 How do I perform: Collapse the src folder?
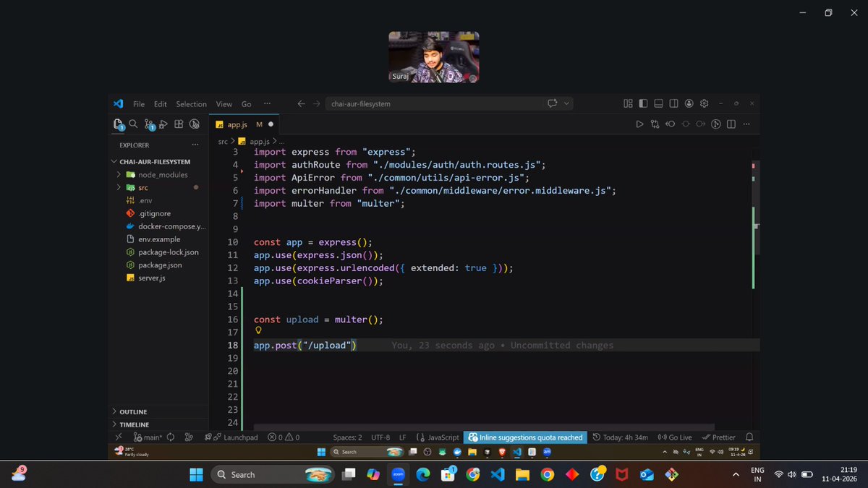(142, 187)
